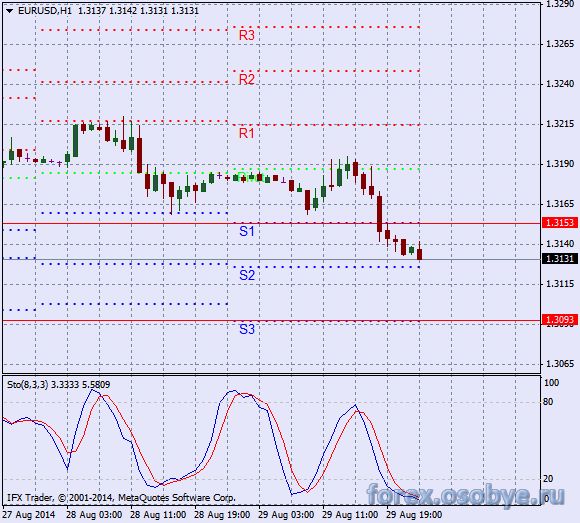580x523 pixels.
Task: Click the 28 Aug 03:00 time label
Action: click(94, 515)
